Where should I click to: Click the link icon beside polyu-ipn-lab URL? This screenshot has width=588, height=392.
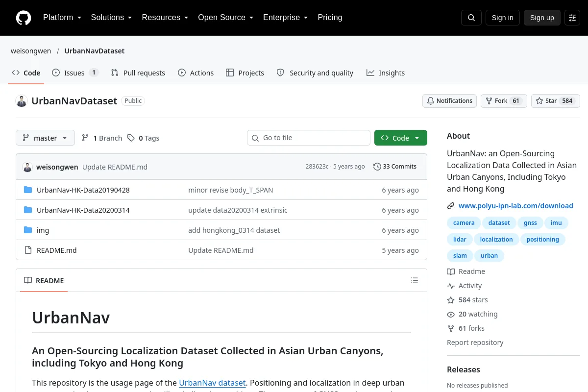(x=451, y=206)
